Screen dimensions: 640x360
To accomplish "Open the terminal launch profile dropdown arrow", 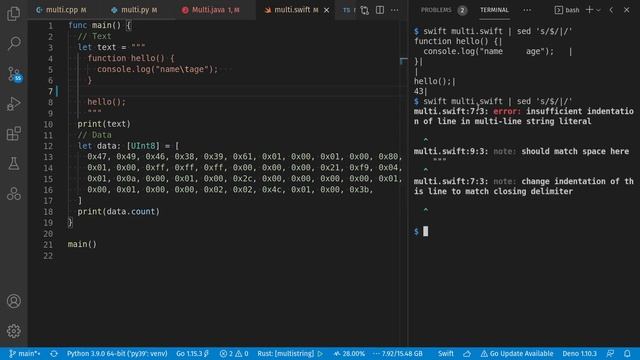I will (598, 10).
